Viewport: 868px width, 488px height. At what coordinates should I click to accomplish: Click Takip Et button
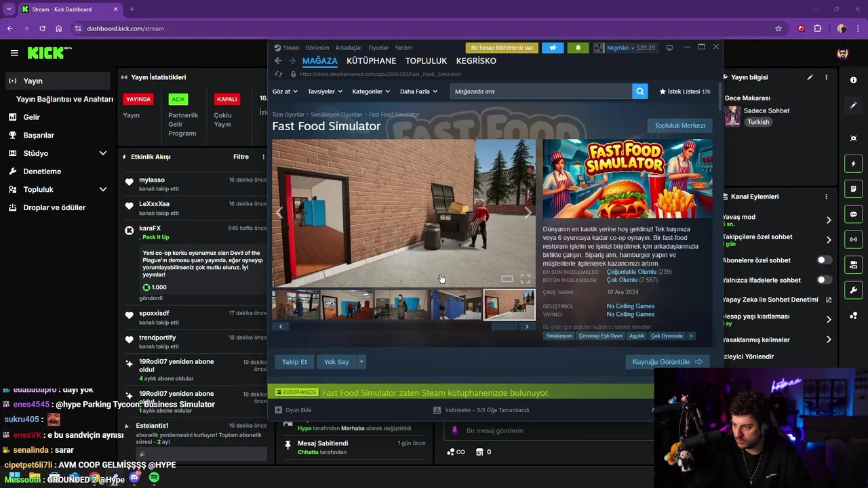click(x=294, y=362)
